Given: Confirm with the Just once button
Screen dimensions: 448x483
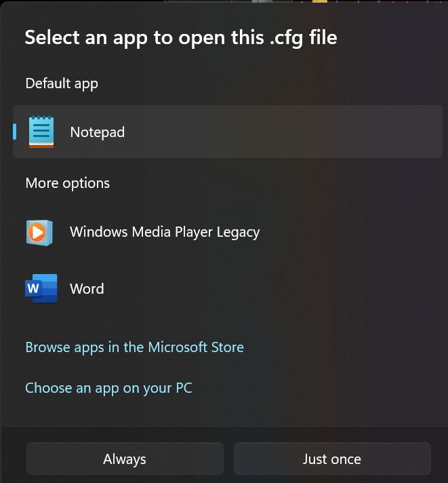Looking at the screenshot, I should pos(332,459).
